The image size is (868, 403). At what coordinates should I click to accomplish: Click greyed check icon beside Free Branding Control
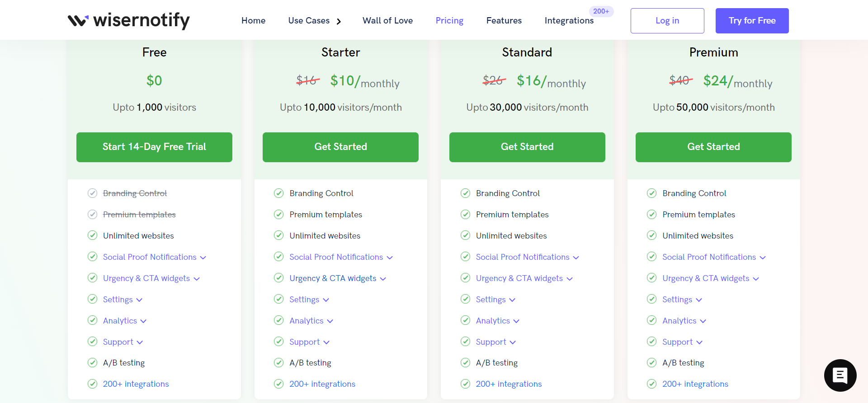click(92, 193)
